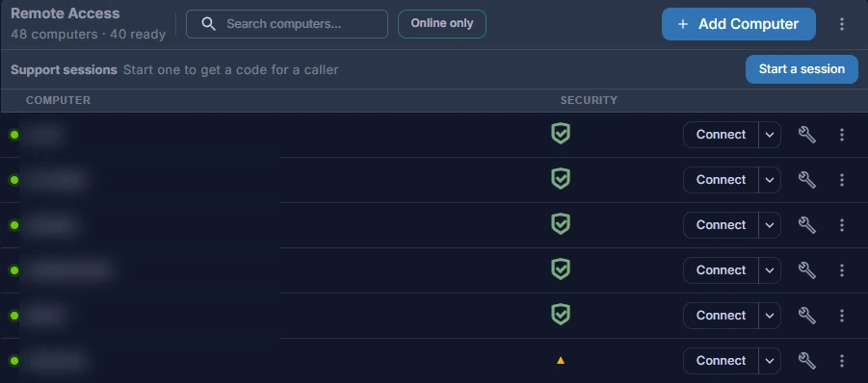Expand Connect options for second computer

coord(770,180)
